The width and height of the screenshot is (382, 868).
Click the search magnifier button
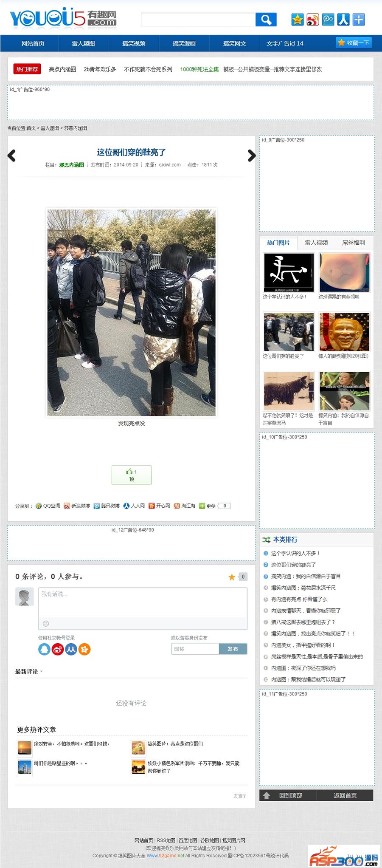click(266, 20)
